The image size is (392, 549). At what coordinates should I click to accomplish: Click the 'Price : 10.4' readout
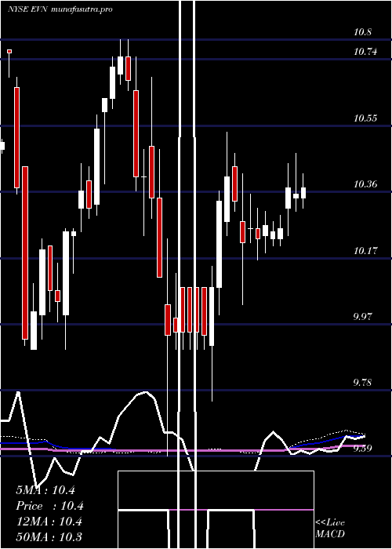pos(49,506)
